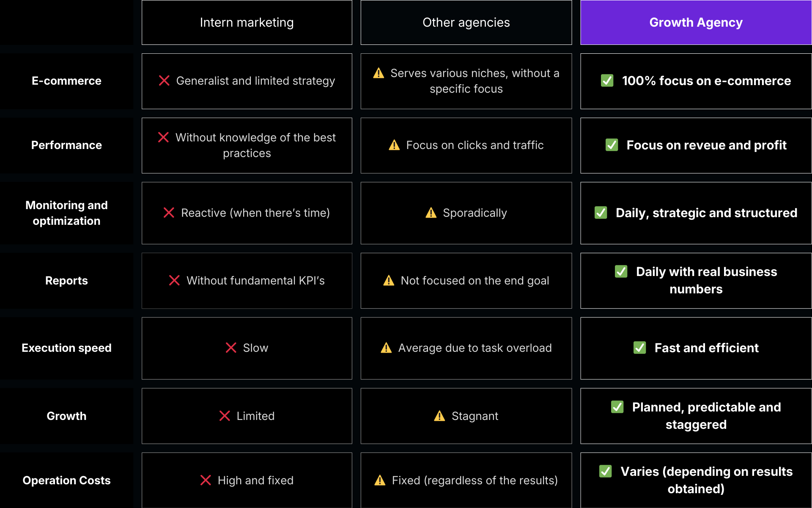Click green checkmark beside Focus on reveue and profit

pyautogui.click(x=612, y=145)
